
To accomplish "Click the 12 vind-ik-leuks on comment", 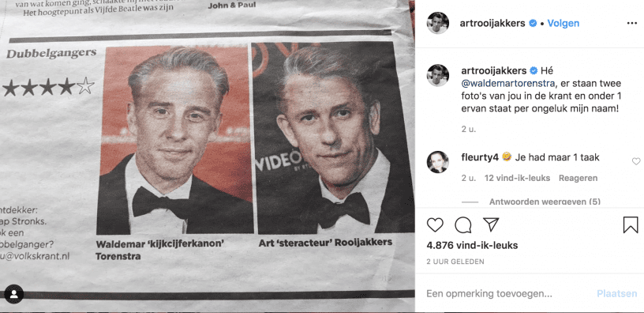I will click(x=518, y=178).
